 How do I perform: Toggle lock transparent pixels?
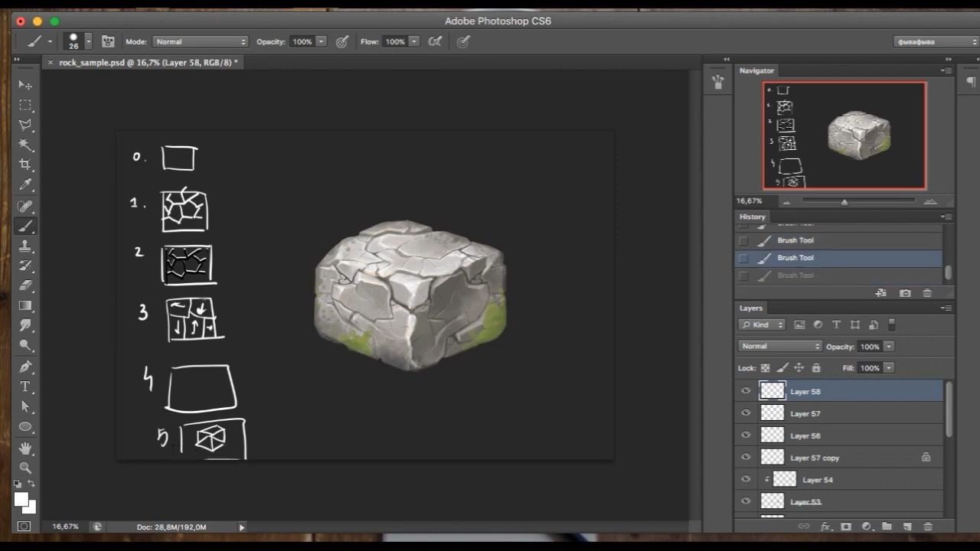(x=765, y=368)
